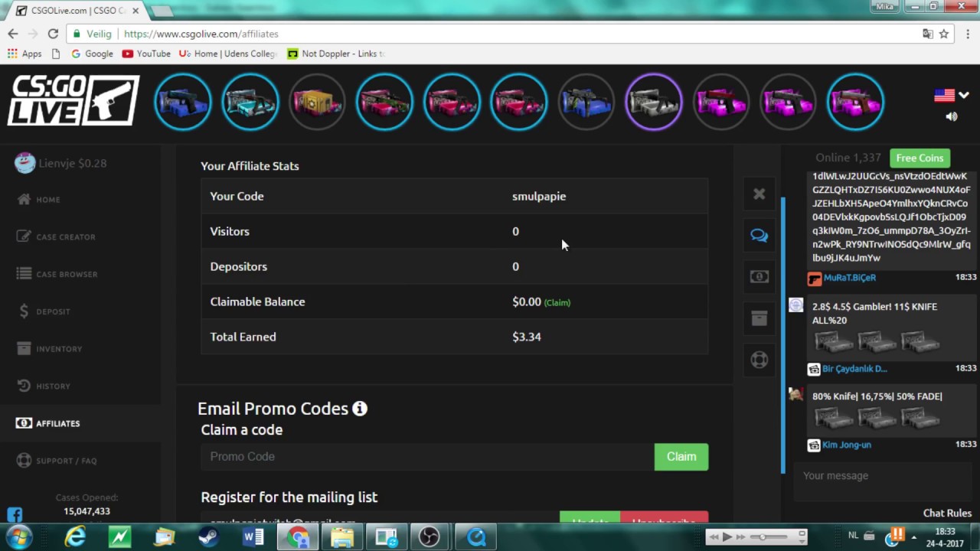Go to Home in sidebar
The height and width of the screenshot is (551, 980).
(47, 200)
